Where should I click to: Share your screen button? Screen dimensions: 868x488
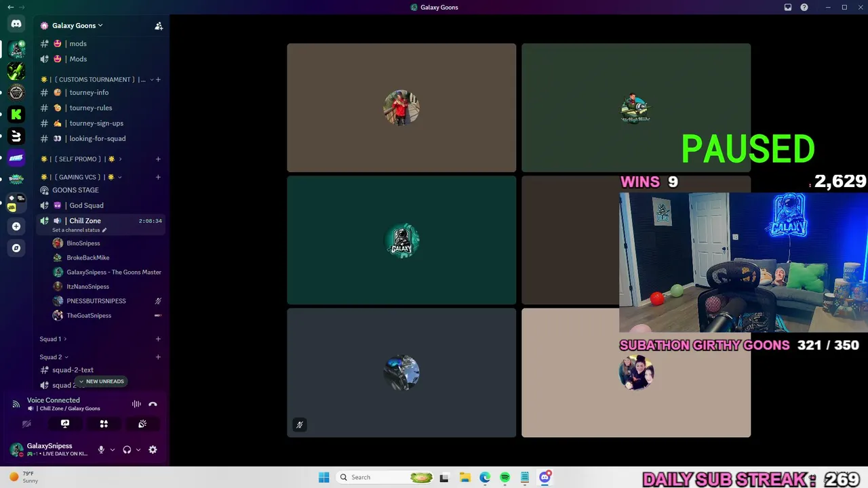click(x=65, y=424)
